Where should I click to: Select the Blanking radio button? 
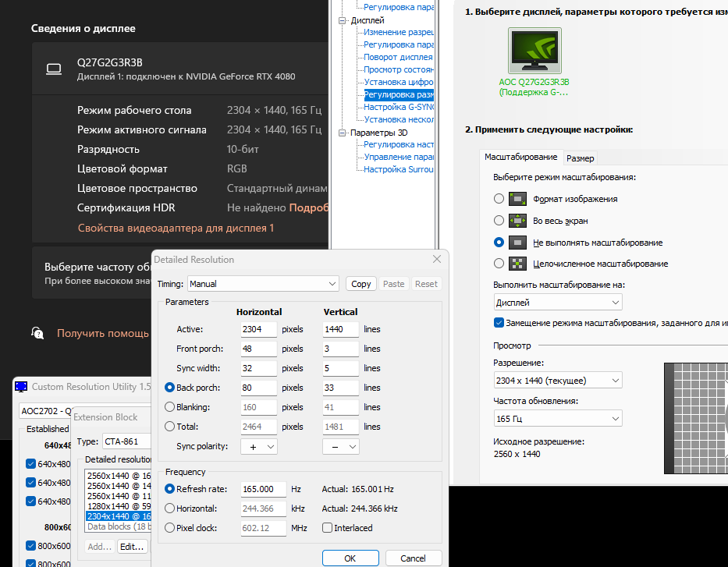click(x=169, y=406)
